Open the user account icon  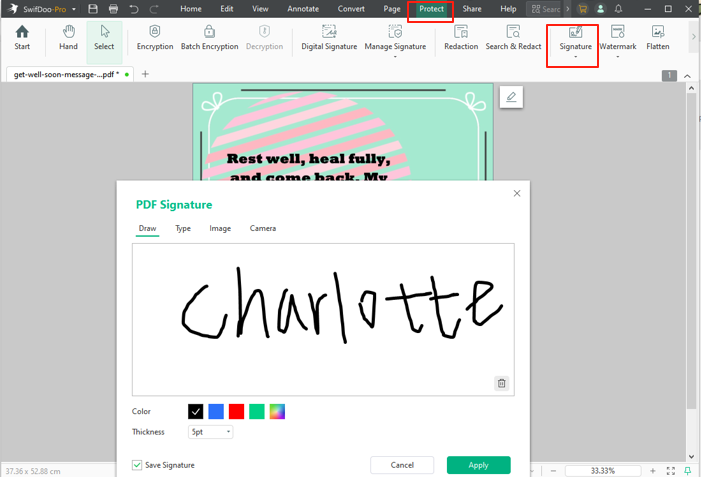coord(600,8)
